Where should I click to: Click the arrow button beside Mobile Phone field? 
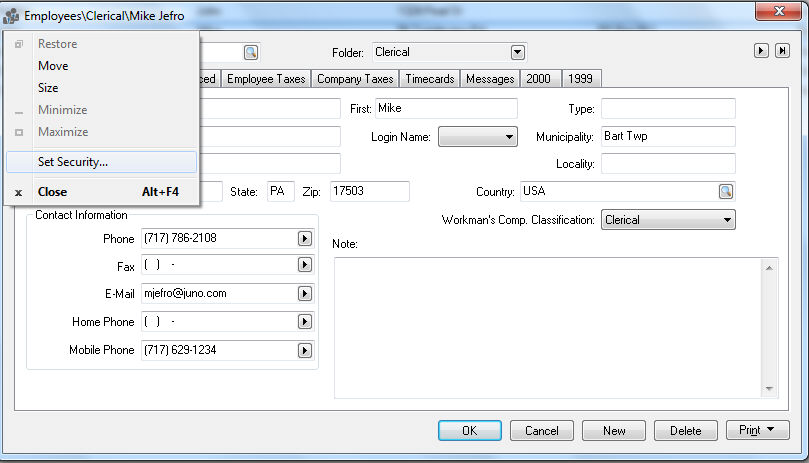point(305,350)
